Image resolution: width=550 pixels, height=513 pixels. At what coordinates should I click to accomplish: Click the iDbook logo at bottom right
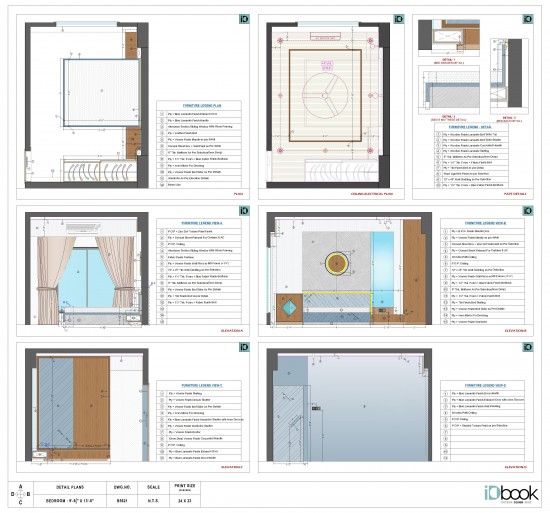[511, 494]
